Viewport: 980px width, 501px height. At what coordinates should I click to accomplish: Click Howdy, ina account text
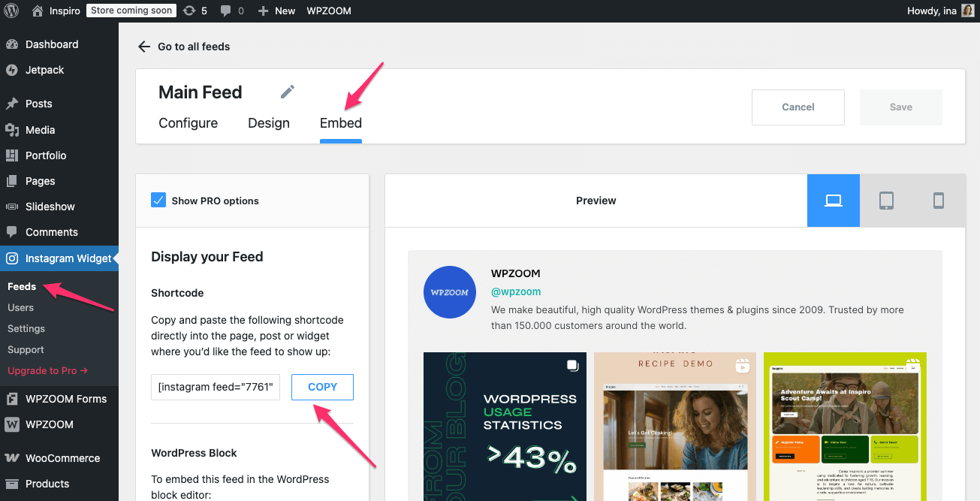(x=932, y=11)
